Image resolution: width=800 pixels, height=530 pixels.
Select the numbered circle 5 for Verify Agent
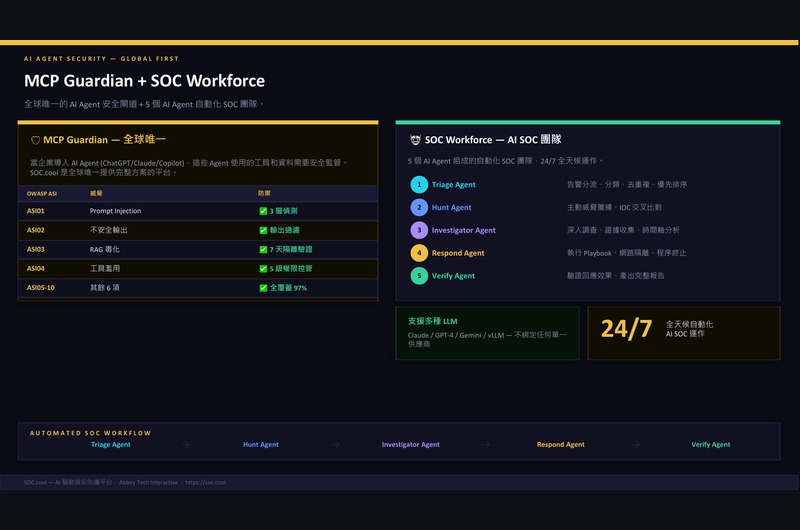pos(419,275)
